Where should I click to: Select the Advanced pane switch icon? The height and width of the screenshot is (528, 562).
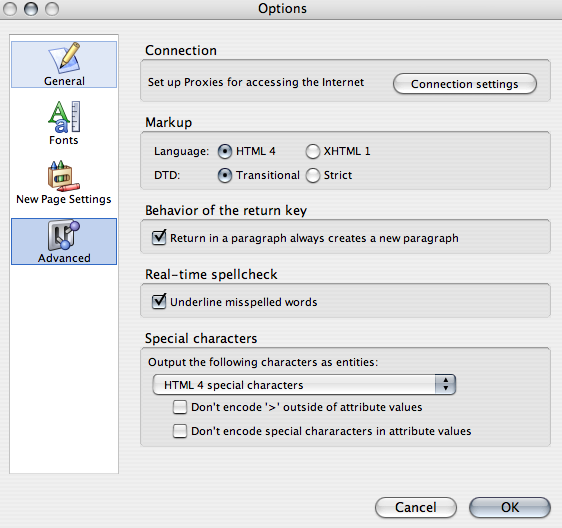pos(64,235)
